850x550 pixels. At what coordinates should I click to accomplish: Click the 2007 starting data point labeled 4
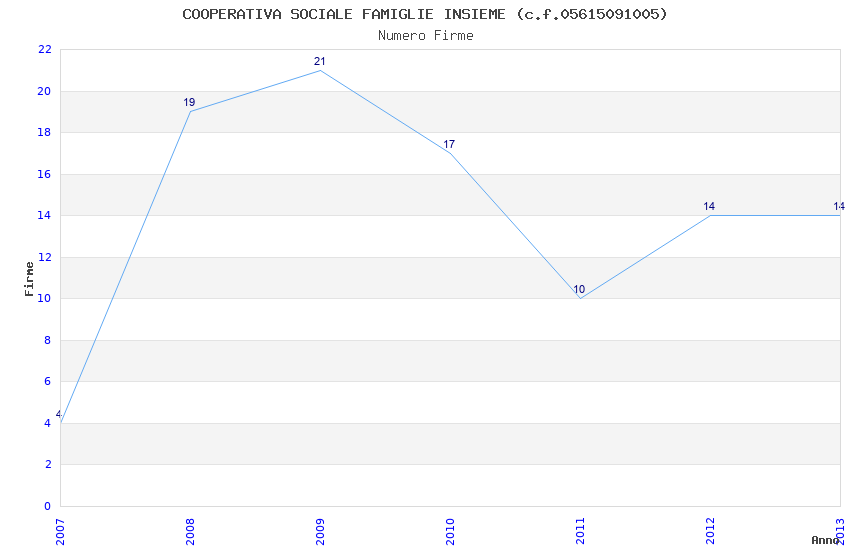point(61,422)
